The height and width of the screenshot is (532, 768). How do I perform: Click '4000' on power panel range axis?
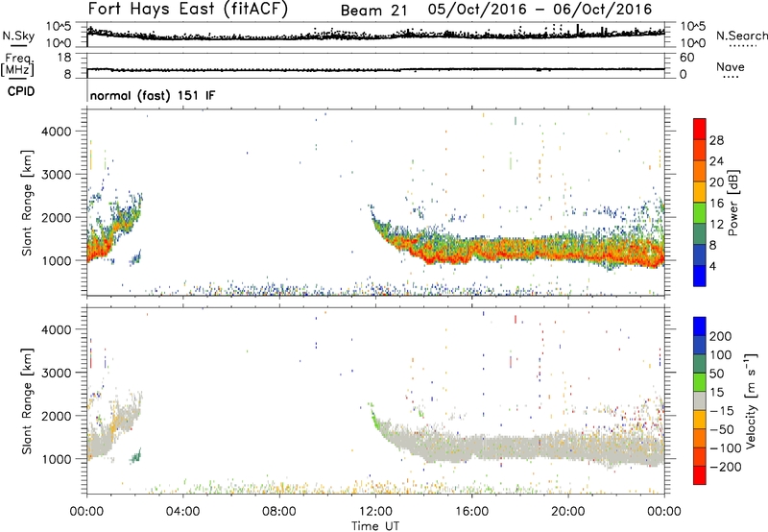coord(57,132)
